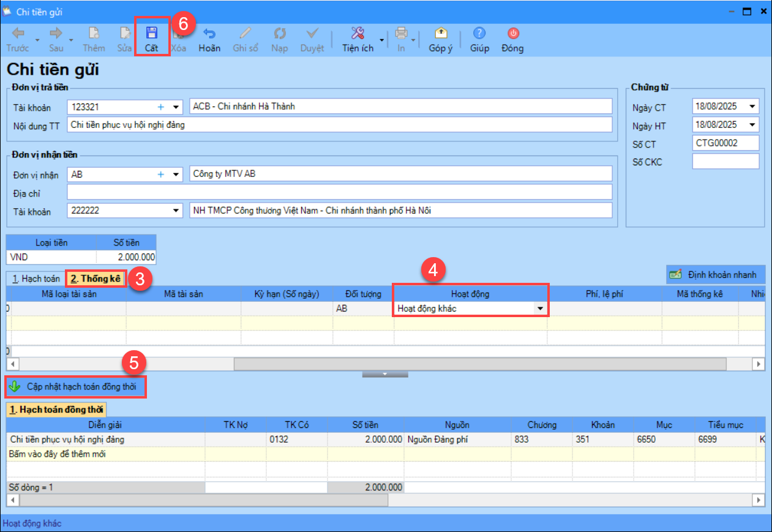Open the Tiện ích tools icon

(358, 34)
